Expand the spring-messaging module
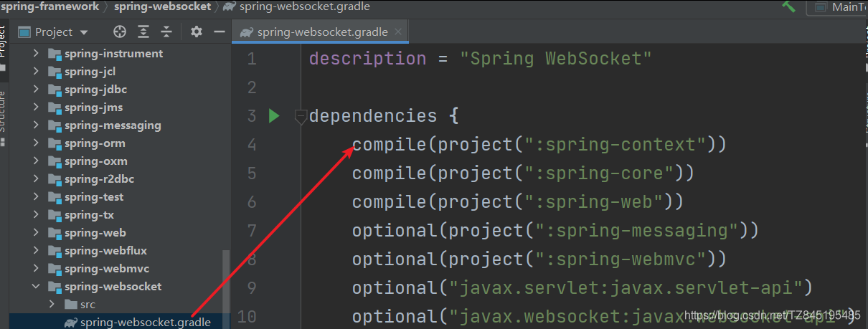Image resolution: width=868 pixels, height=329 pixels. (x=36, y=125)
